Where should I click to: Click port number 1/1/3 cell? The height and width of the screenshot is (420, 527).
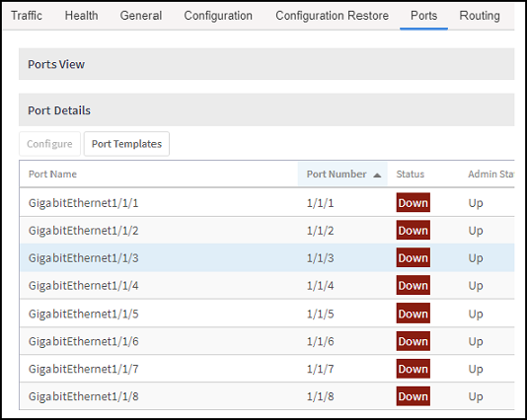[x=320, y=258]
